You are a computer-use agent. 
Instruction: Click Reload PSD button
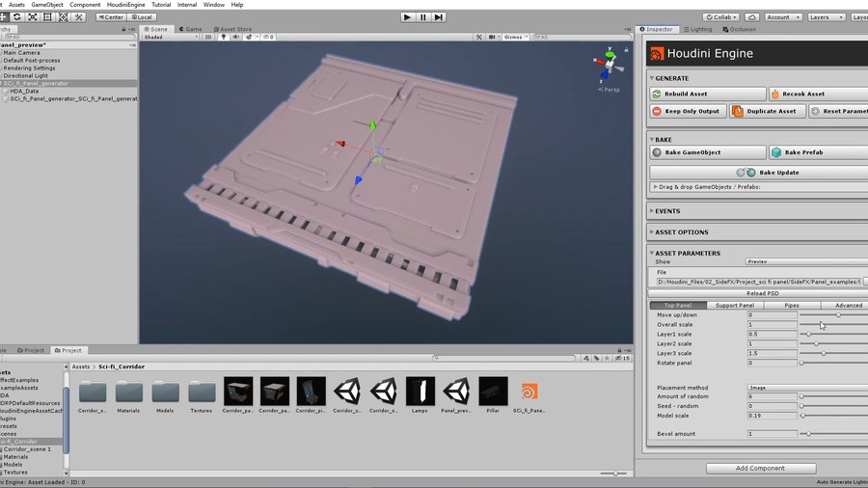point(759,293)
